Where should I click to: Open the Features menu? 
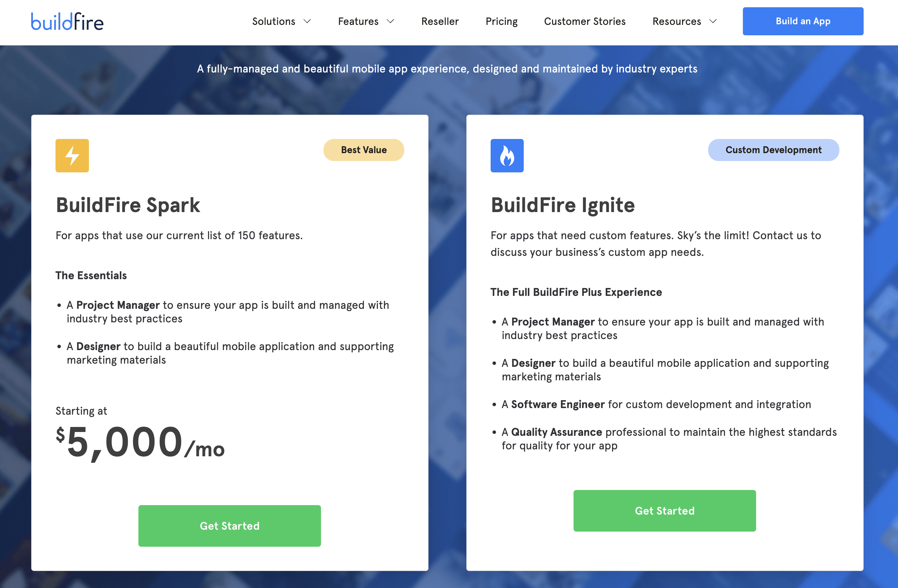click(358, 21)
